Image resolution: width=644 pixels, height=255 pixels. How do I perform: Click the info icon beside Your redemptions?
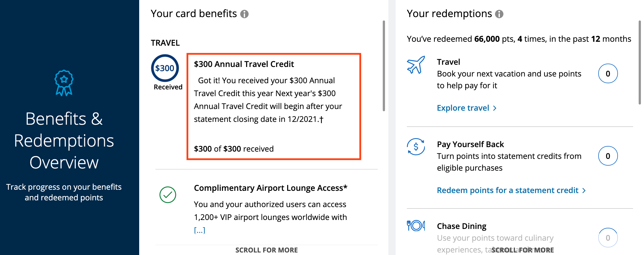499,14
